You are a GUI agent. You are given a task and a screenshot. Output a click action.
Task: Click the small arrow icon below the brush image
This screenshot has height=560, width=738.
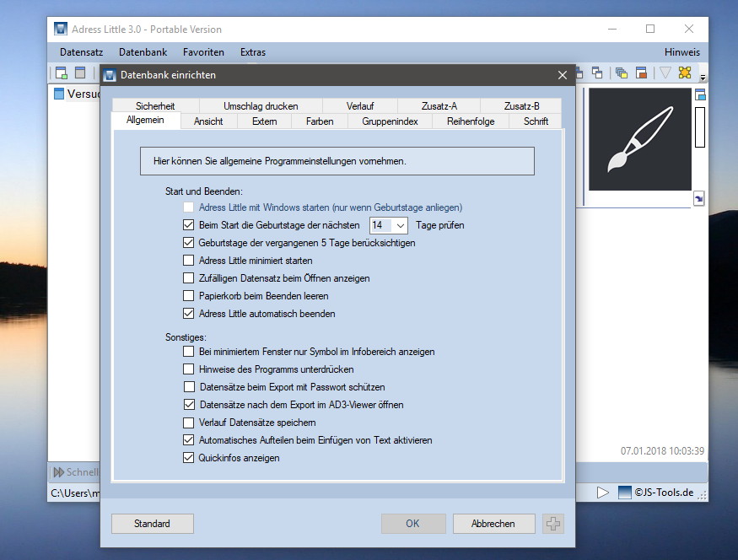tap(699, 198)
